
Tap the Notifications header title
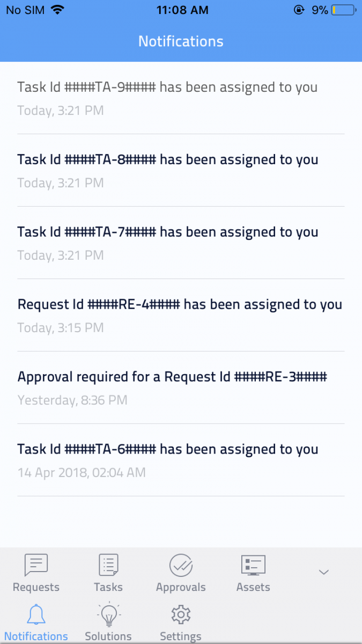[x=181, y=41]
